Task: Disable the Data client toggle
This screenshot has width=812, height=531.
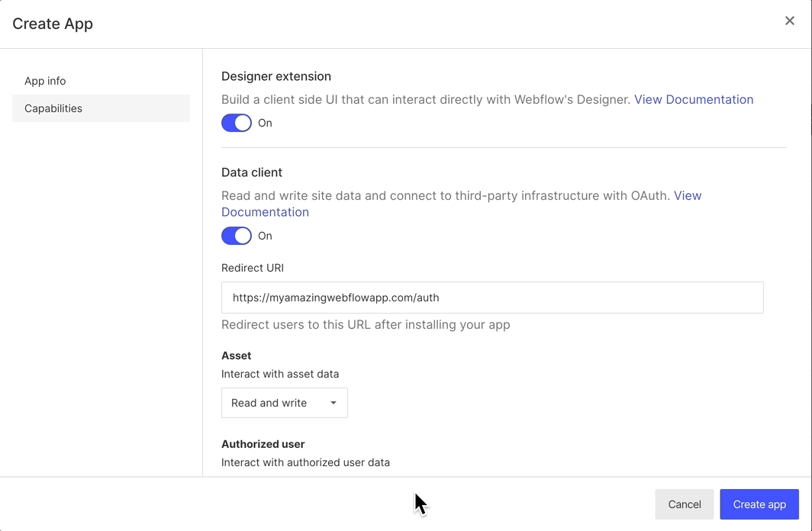Action: coord(236,235)
